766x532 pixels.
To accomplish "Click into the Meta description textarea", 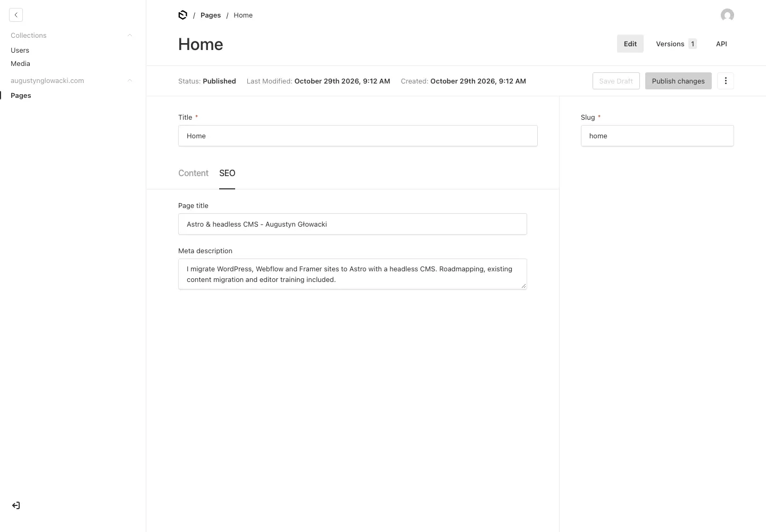I will [352, 274].
